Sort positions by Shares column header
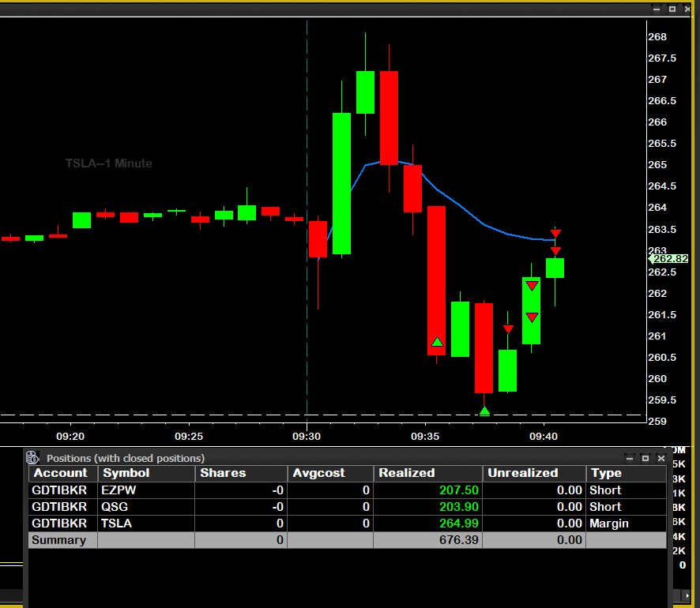Image resolution: width=700 pixels, height=608 pixels. coord(241,473)
